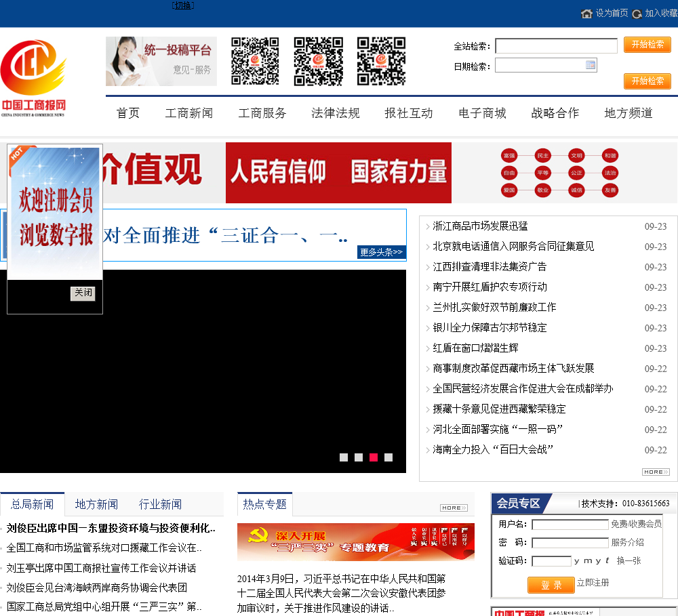Open the 地方频道 nav item
The width and height of the screenshot is (678, 616).
[629, 113]
